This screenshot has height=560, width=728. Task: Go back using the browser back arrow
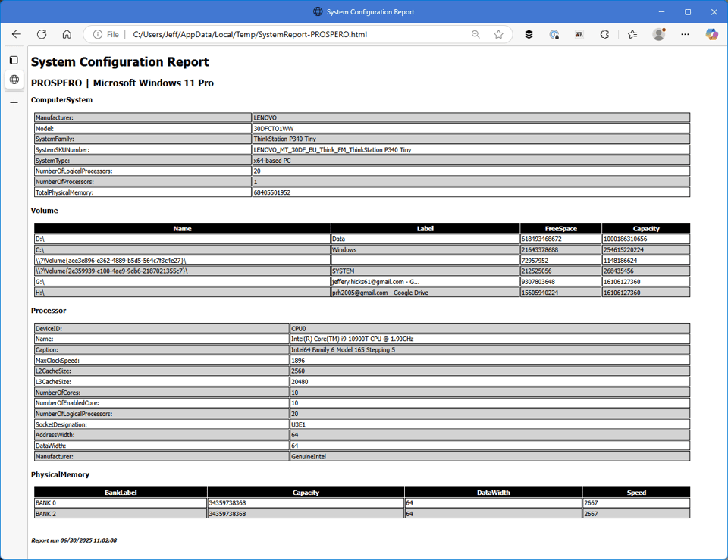(17, 34)
